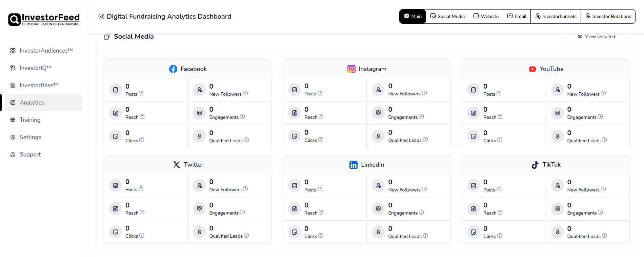Click the Facebook logo icon

[x=173, y=69]
